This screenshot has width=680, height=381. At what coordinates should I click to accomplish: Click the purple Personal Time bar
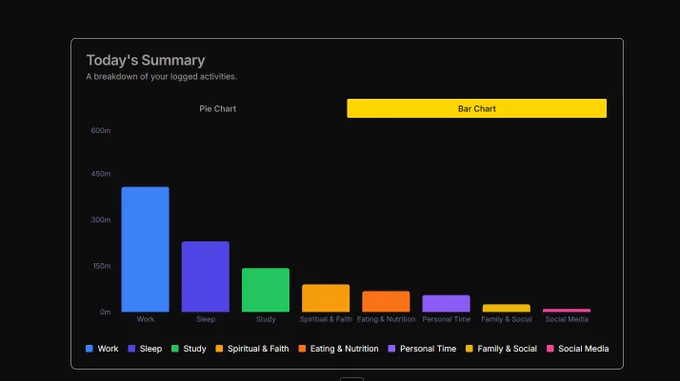446,303
